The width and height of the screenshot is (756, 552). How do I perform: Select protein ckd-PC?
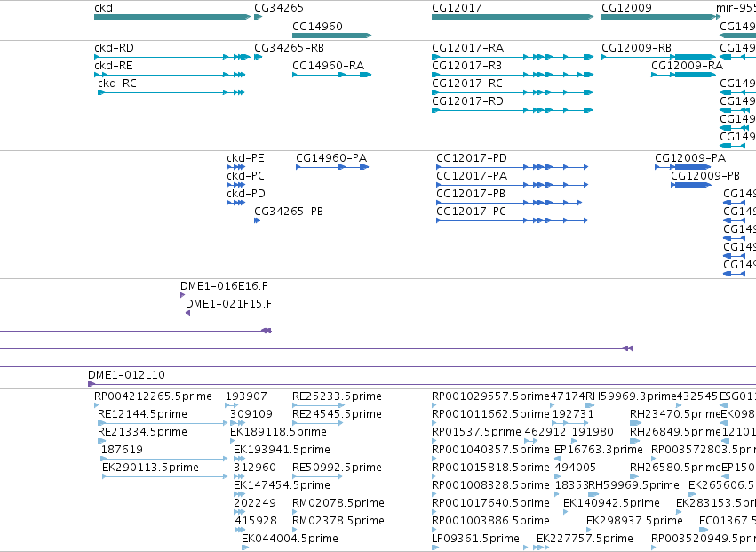(x=235, y=185)
